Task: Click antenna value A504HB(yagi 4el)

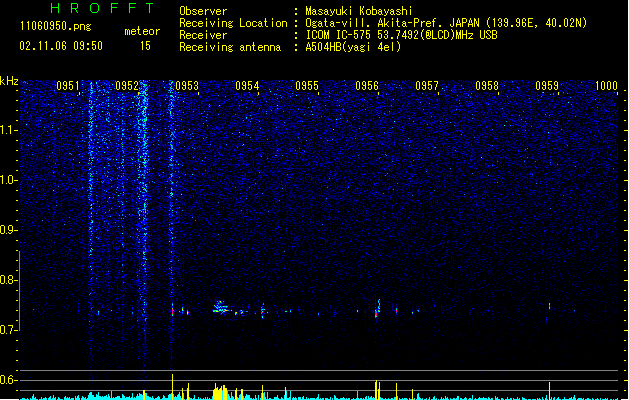Action: tap(353, 47)
